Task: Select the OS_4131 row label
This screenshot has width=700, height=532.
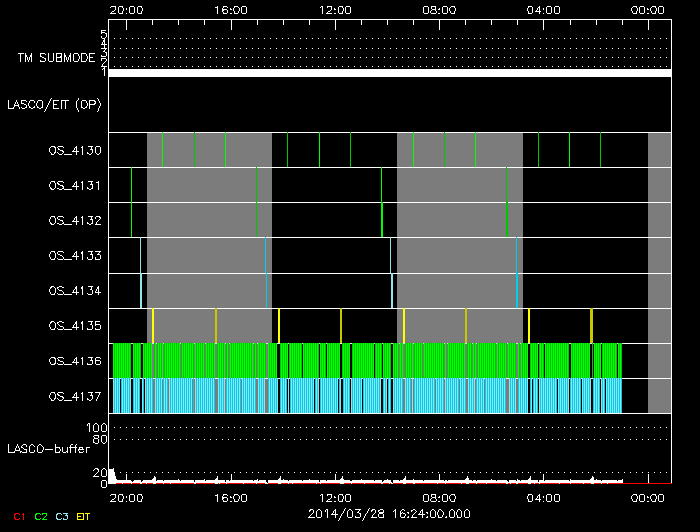Action: coord(74,186)
